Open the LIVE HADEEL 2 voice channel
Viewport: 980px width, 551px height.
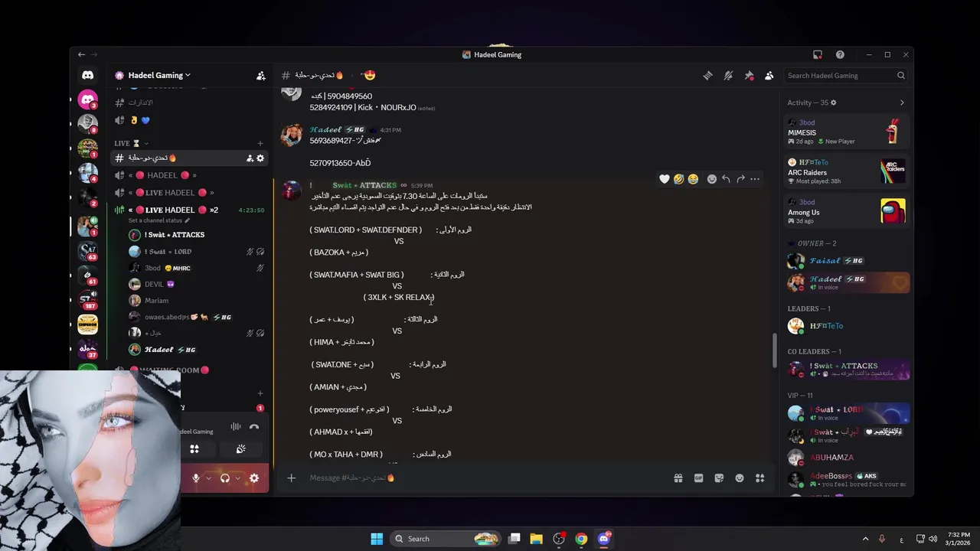pyautogui.click(x=189, y=210)
